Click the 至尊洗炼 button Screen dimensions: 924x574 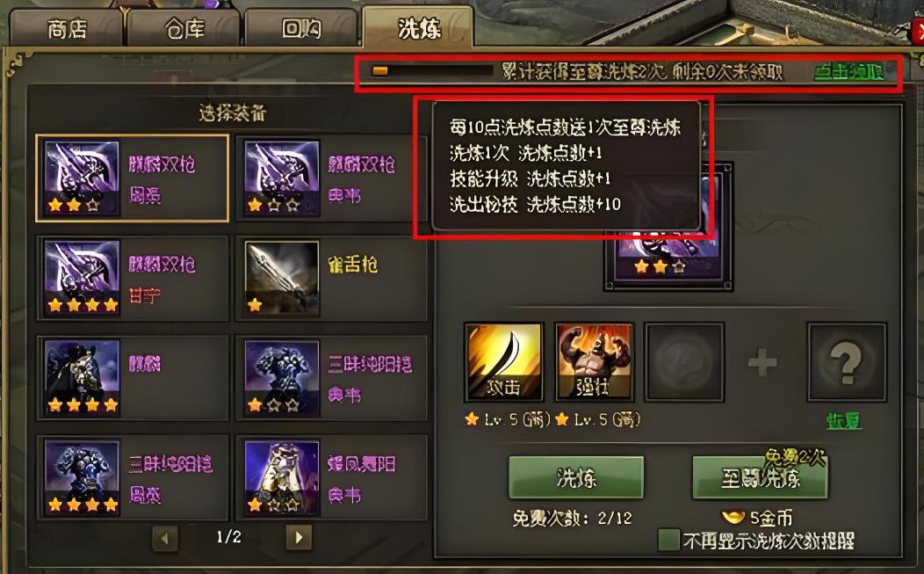pyautogui.click(x=760, y=477)
